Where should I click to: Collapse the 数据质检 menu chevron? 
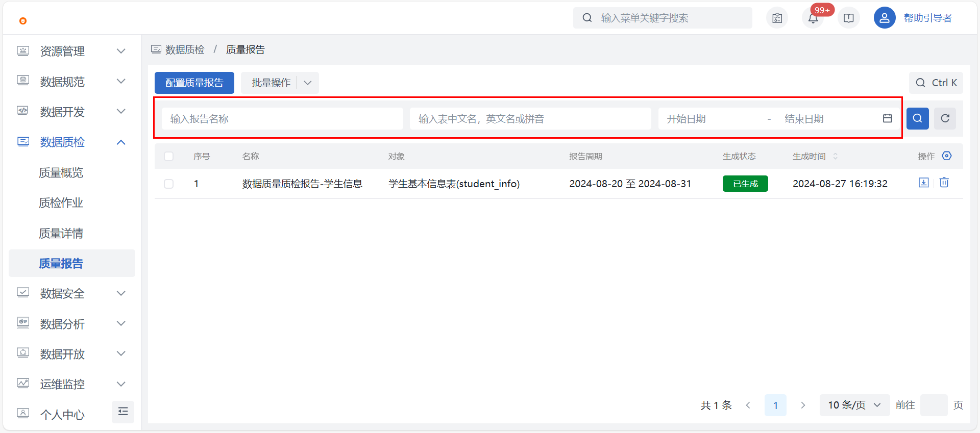[x=121, y=142]
